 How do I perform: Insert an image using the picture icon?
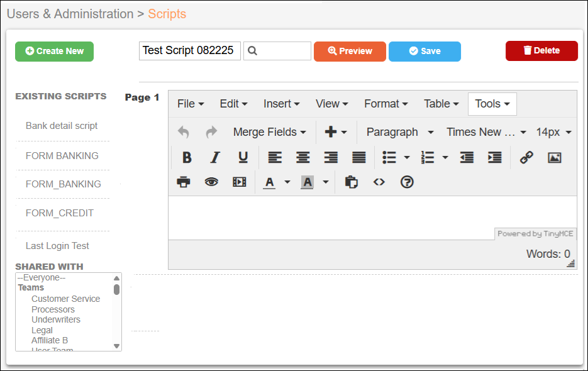(555, 158)
